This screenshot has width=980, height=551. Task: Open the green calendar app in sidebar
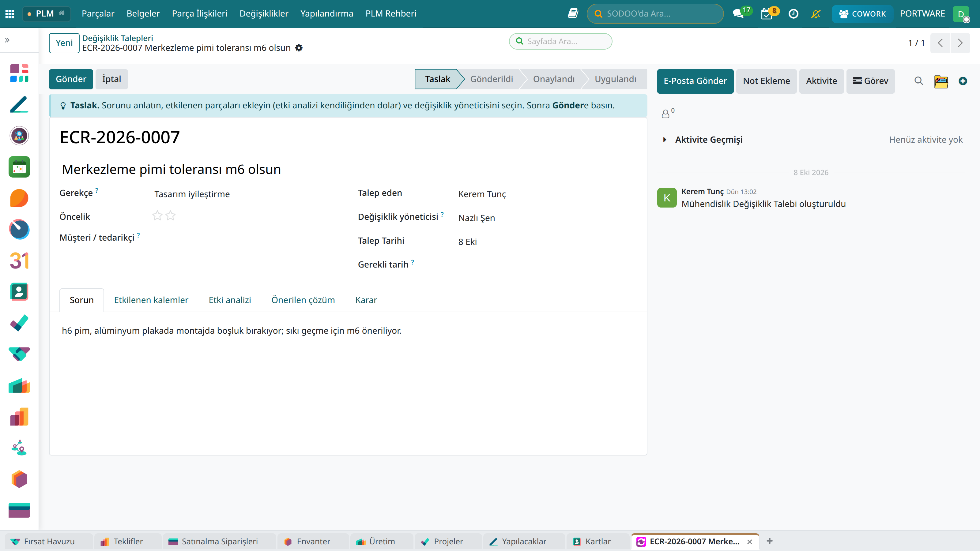tap(19, 167)
